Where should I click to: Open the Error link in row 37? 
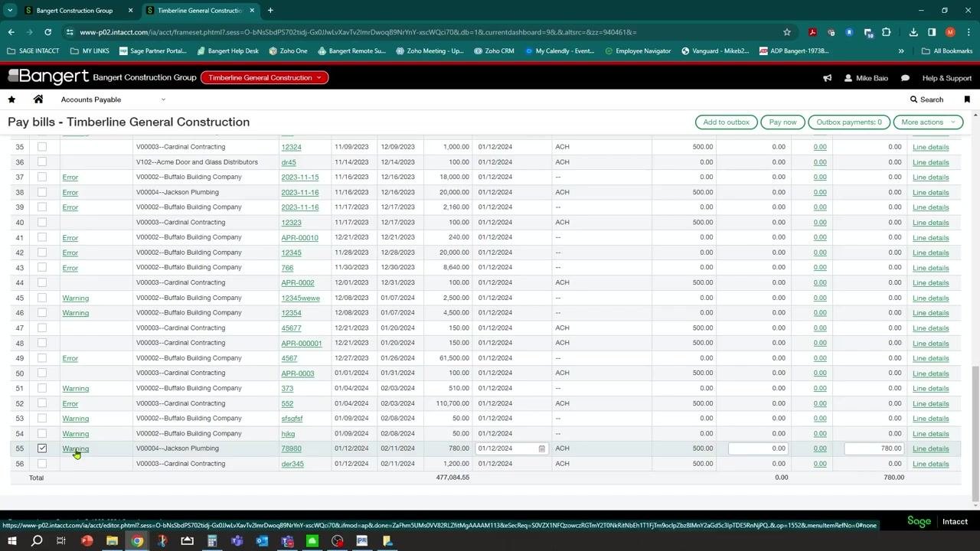tap(70, 177)
